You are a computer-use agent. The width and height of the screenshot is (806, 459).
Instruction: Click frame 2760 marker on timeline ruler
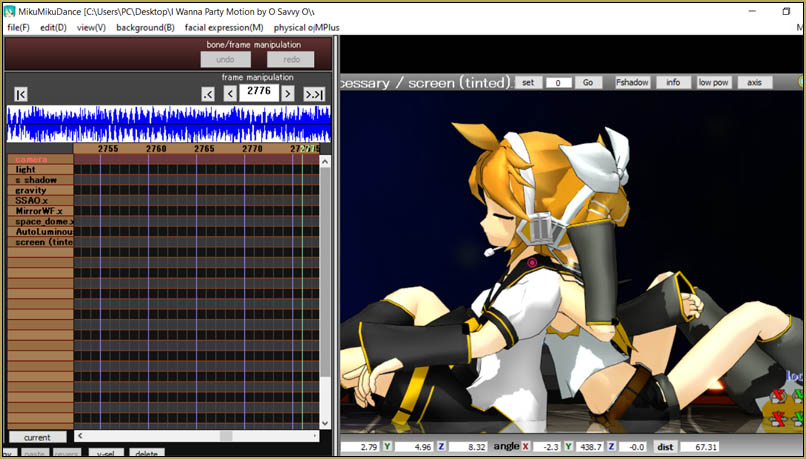point(156,149)
